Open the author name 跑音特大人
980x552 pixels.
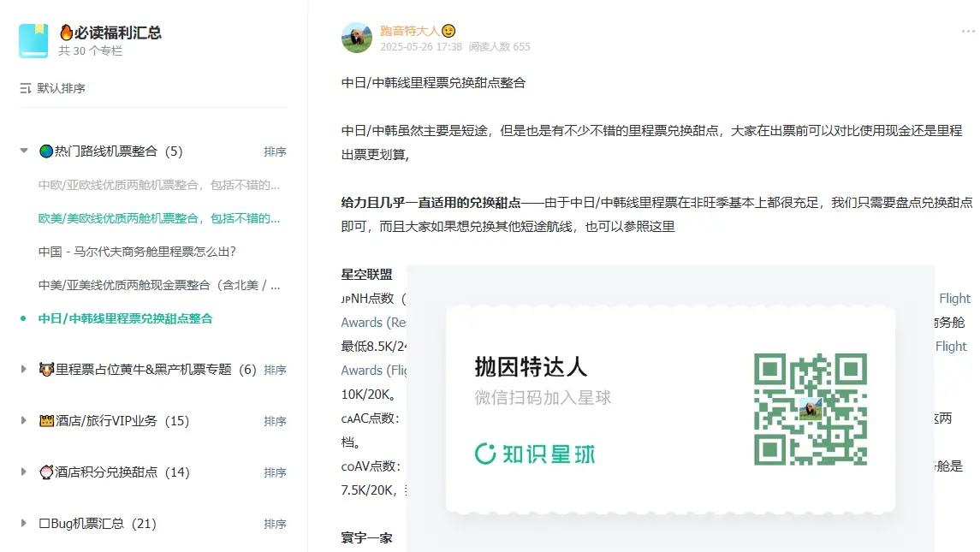[409, 31]
